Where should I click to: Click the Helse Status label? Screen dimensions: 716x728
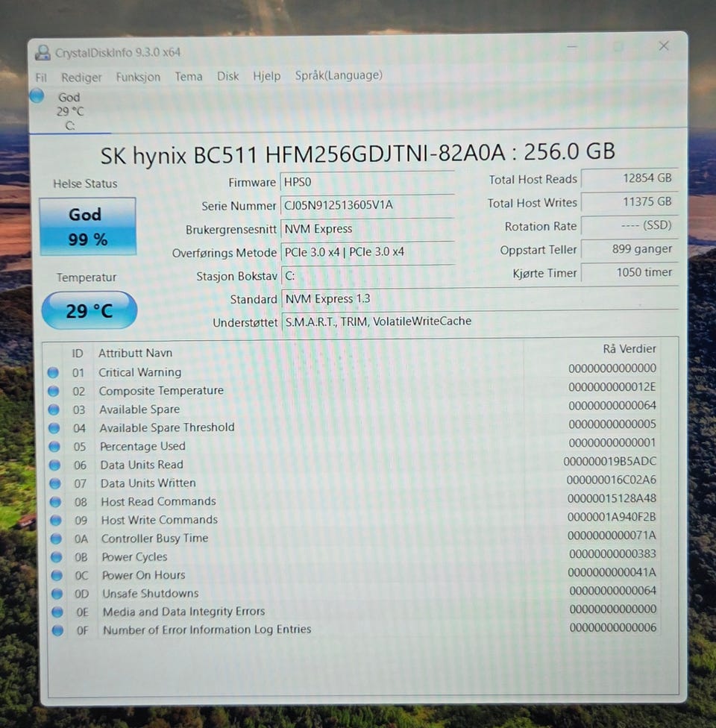point(85,183)
